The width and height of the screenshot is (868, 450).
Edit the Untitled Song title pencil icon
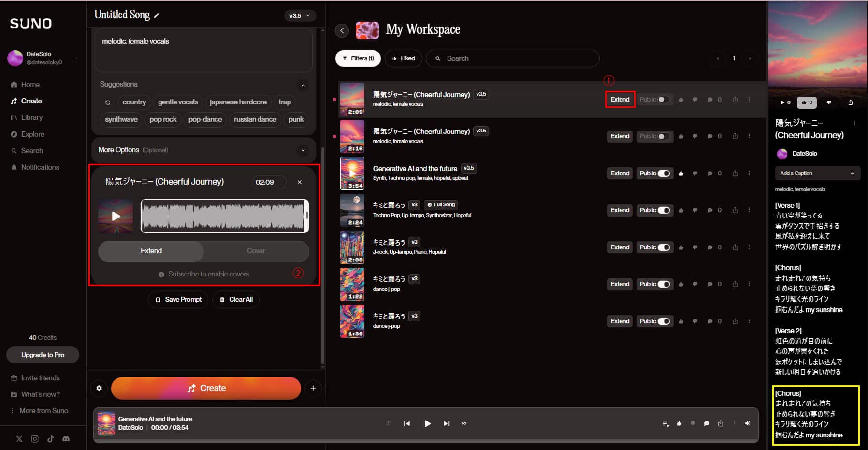tap(157, 15)
